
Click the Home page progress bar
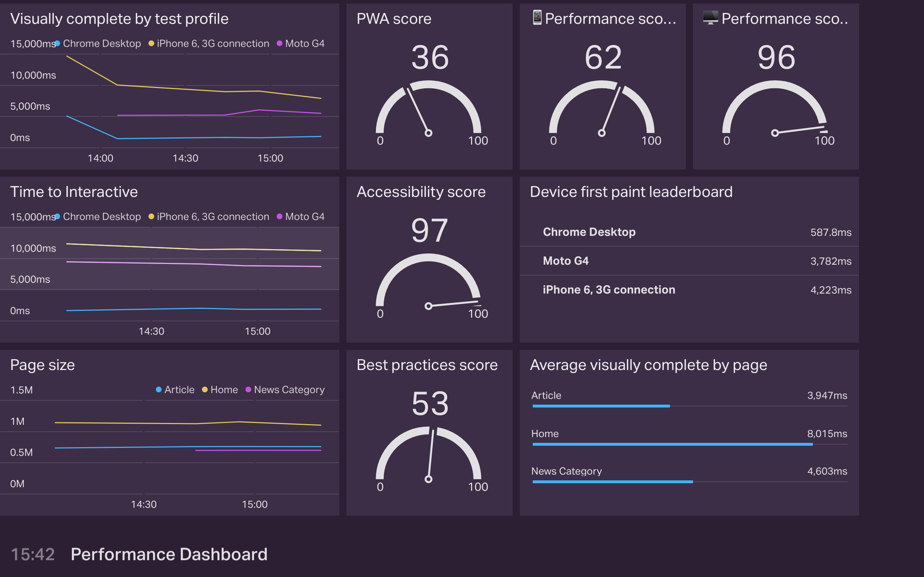(672, 444)
